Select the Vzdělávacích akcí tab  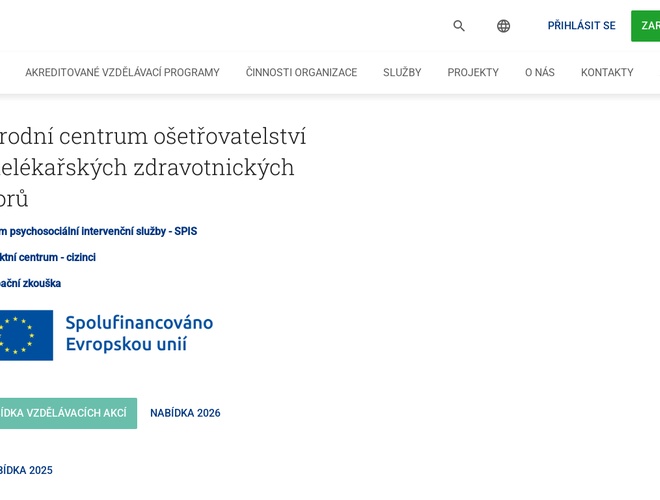[x=67, y=413]
